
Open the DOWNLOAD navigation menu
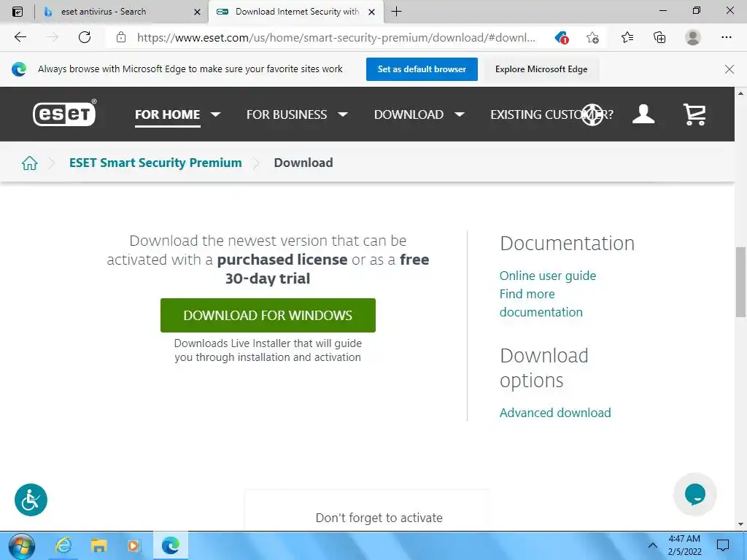[x=409, y=114]
